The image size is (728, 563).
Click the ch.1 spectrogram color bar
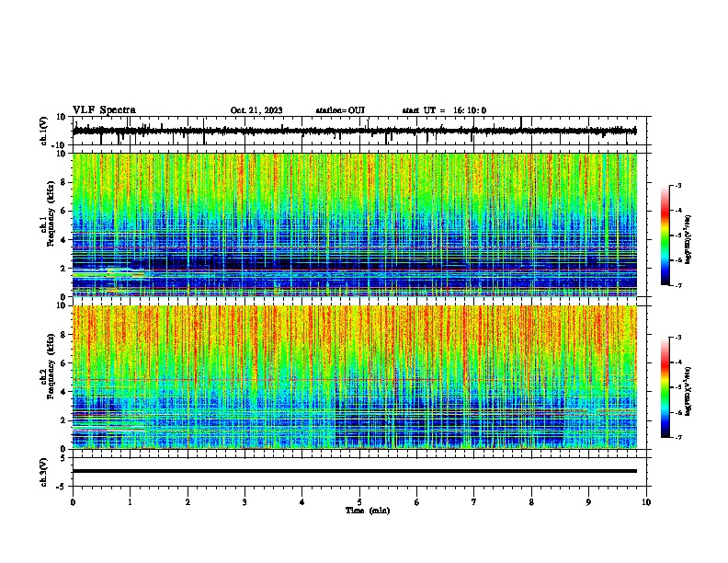pos(665,236)
